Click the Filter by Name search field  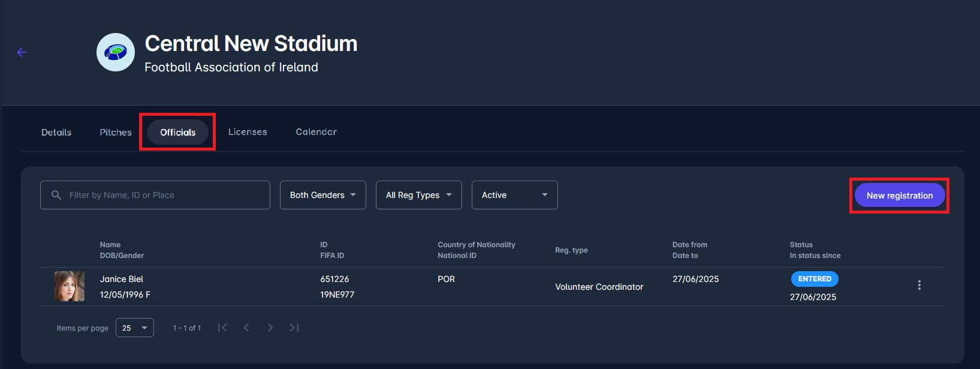coord(162,195)
